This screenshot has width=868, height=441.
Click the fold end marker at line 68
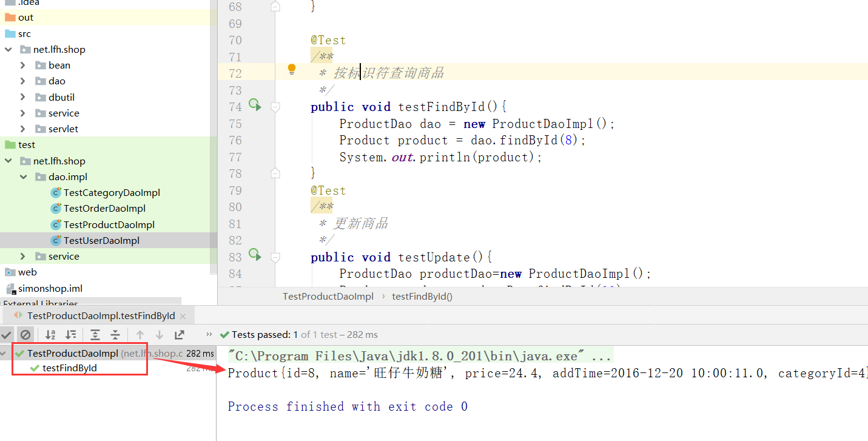click(x=275, y=6)
